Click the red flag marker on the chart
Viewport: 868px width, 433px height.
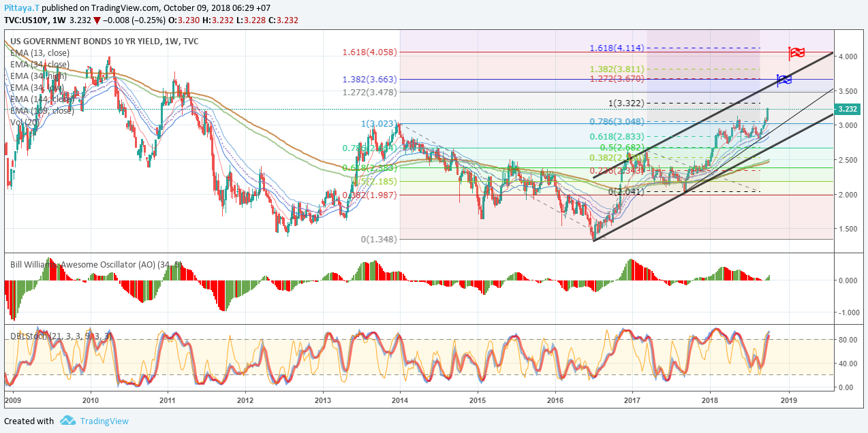tap(797, 53)
